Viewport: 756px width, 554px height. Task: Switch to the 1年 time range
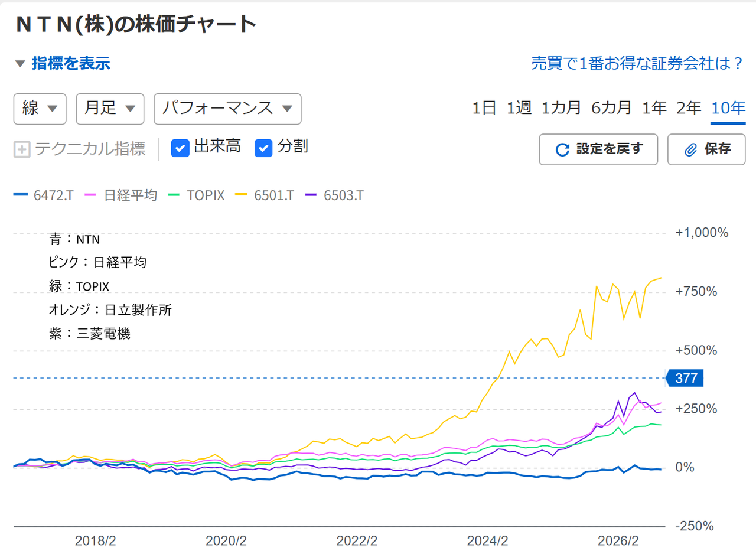pos(654,108)
